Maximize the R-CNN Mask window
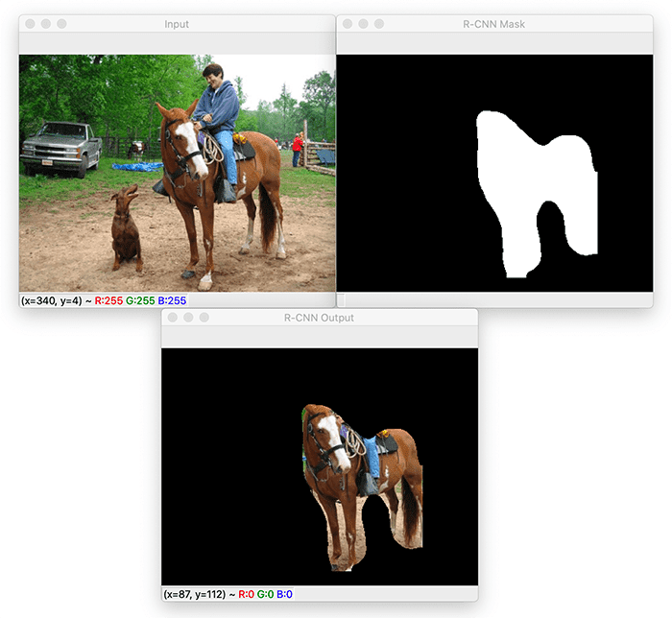The width and height of the screenshot is (672, 618). [378, 23]
